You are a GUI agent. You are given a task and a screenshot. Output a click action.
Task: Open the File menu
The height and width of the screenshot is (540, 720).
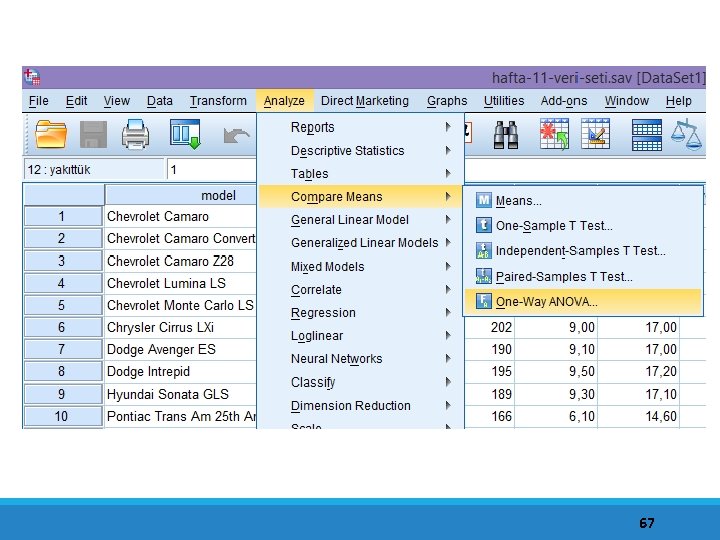(39, 101)
